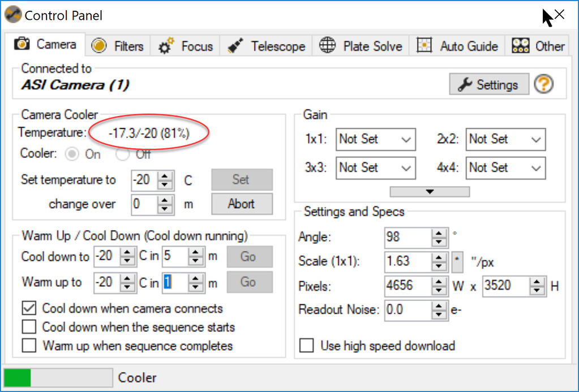Open the Other tab icon
The width and height of the screenshot is (579, 392).
[521, 45]
